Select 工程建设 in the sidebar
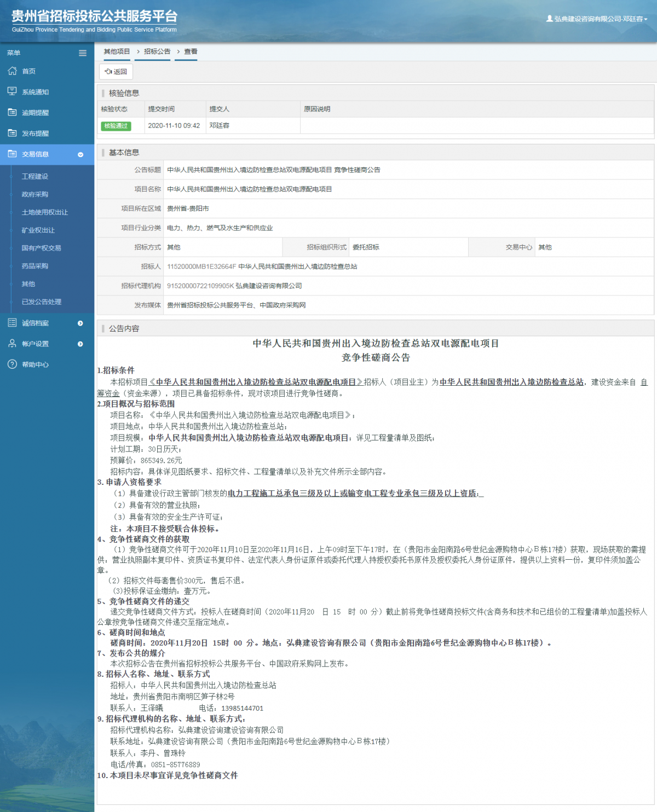This screenshot has height=812, width=657. tap(35, 177)
